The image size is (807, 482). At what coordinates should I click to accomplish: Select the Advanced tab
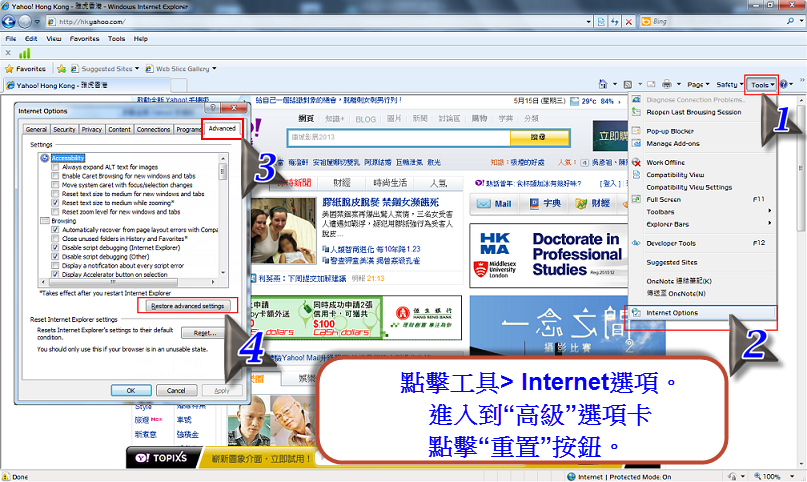coord(222,129)
